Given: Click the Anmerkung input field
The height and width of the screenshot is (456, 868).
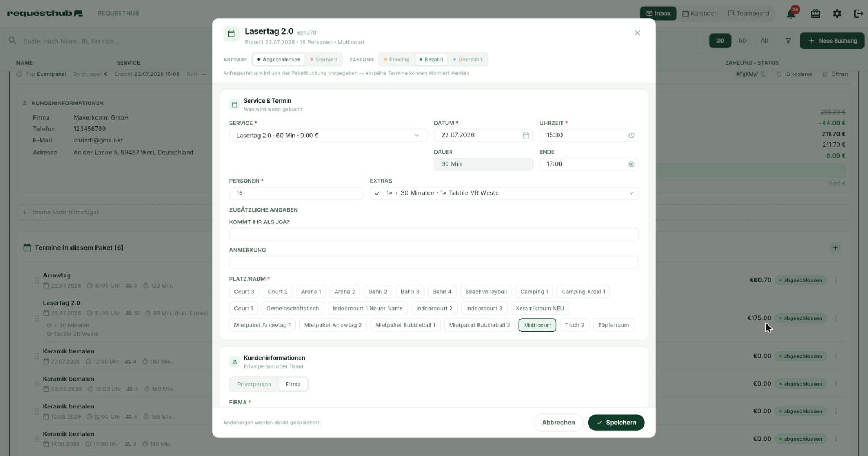Looking at the screenshot, I should click(434, 262).
